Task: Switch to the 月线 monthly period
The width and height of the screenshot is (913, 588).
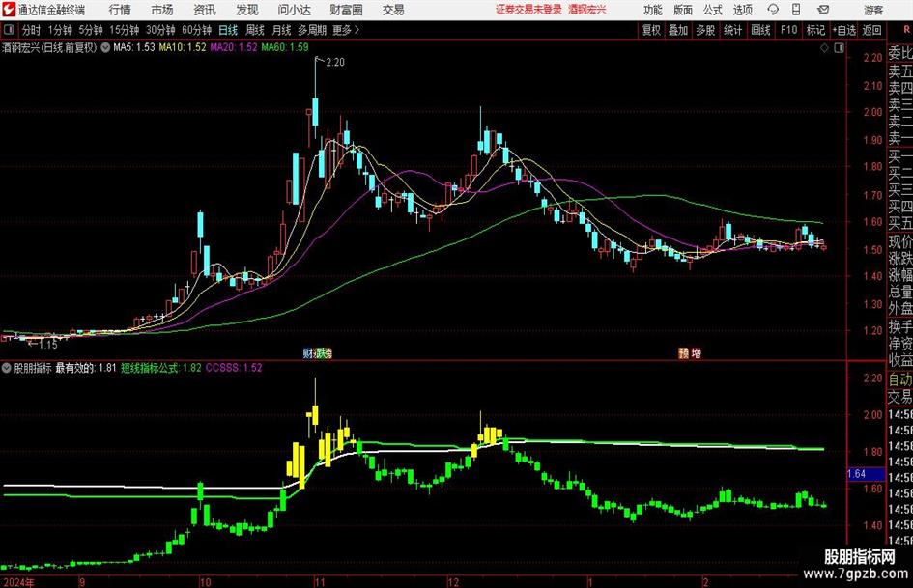Action: click(282, 30)
